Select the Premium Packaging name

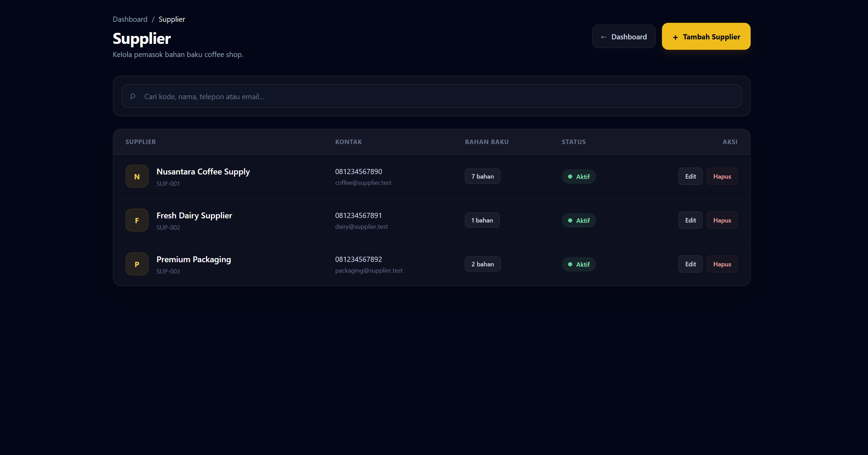click(194, 259)
